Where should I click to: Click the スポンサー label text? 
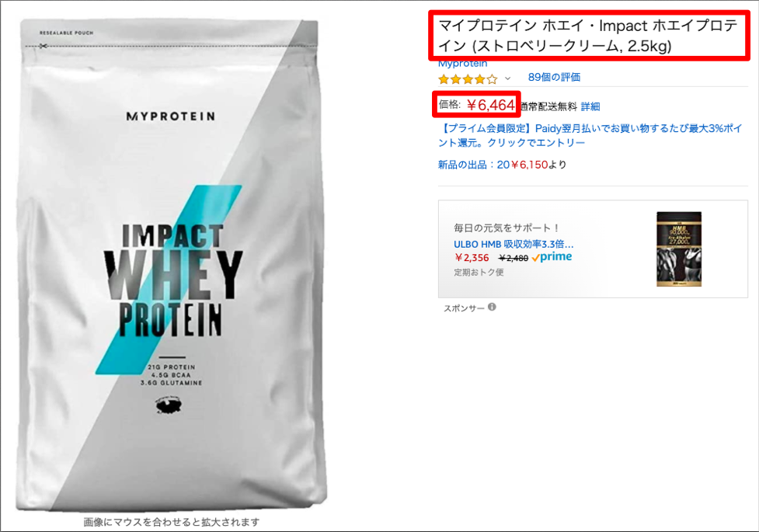(x=464, y=308)
